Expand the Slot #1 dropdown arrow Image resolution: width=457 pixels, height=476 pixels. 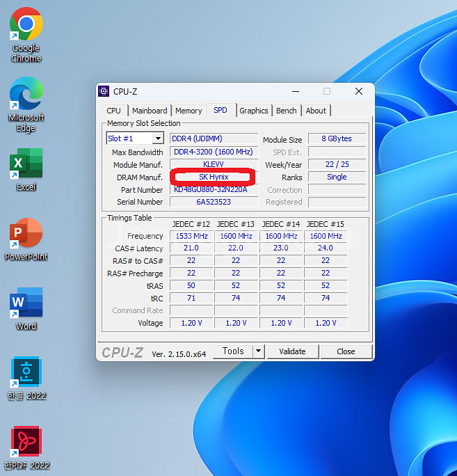(158, 138)
